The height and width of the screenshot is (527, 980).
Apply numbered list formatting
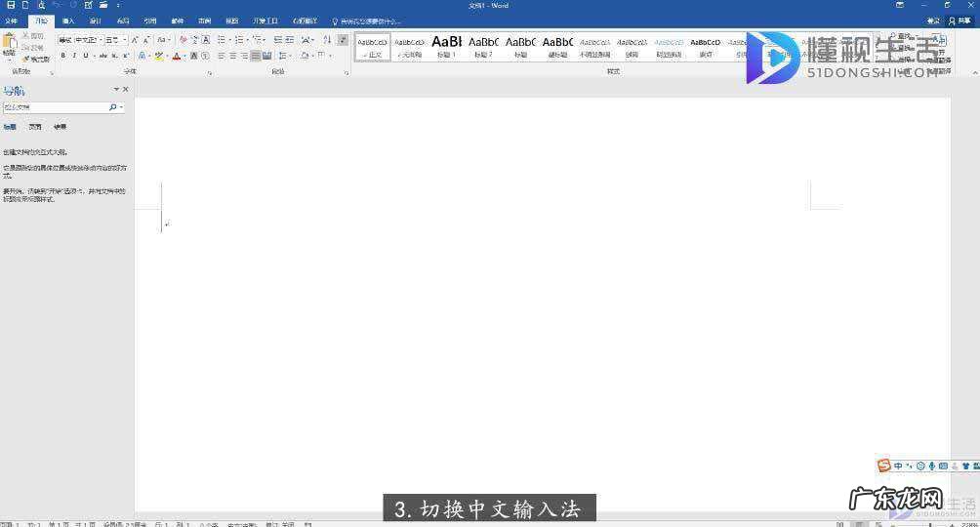pos(241,39)
